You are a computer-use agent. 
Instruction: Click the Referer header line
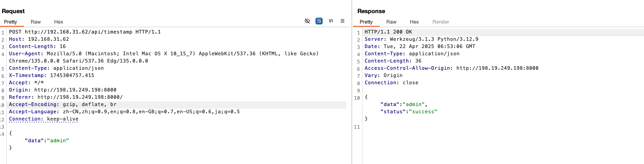click(x=66, y=97)
